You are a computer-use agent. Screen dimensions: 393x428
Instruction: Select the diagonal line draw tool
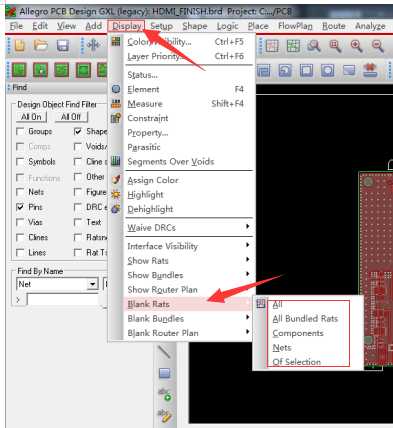pyautogui.click(x=164, y=352)
